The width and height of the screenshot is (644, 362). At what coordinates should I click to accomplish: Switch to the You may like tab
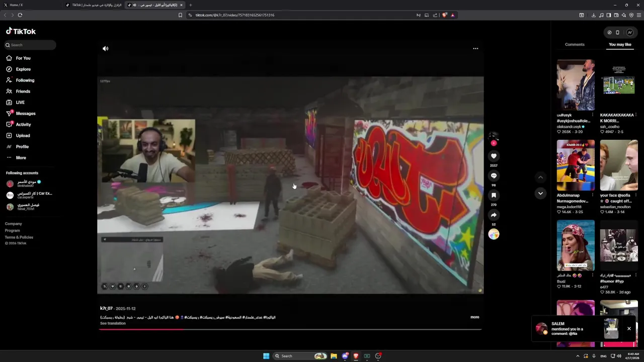point(620,44)
